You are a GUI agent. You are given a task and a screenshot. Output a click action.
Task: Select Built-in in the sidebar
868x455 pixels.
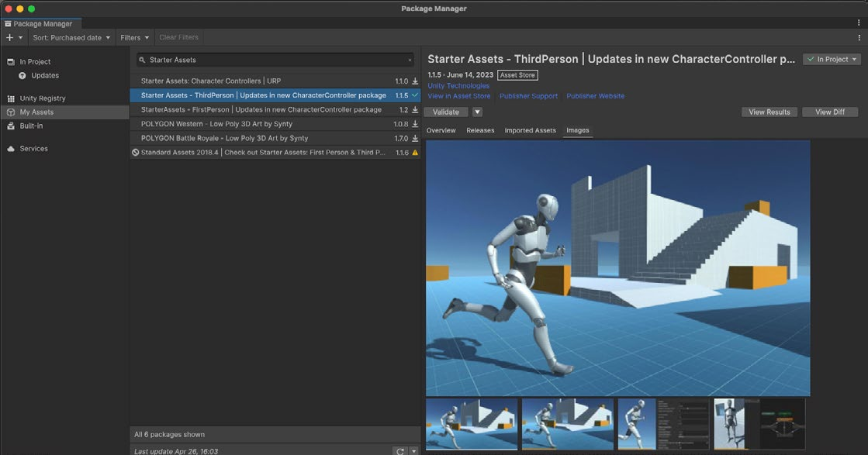(x=31, y=126)
